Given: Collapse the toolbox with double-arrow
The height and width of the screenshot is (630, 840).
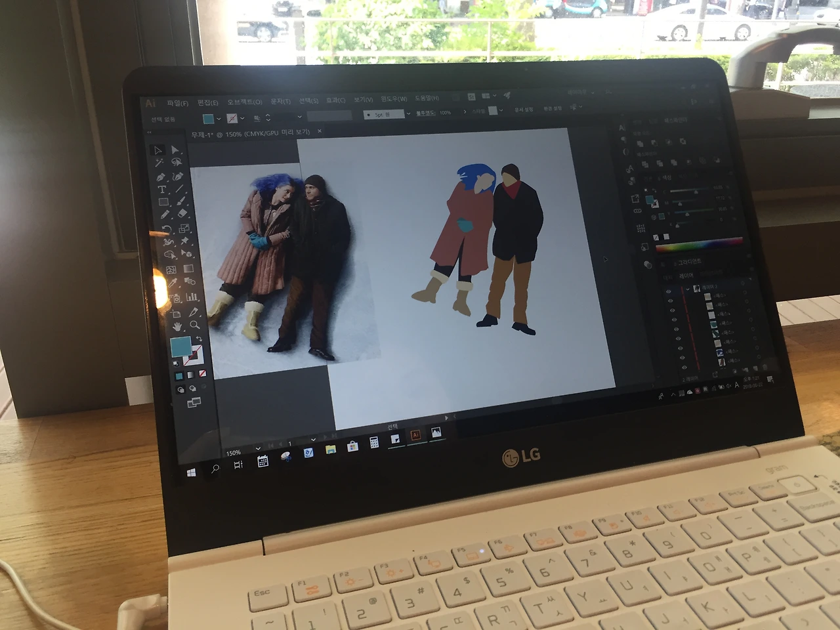Looking at the screenshot, I should coord(150,133).
